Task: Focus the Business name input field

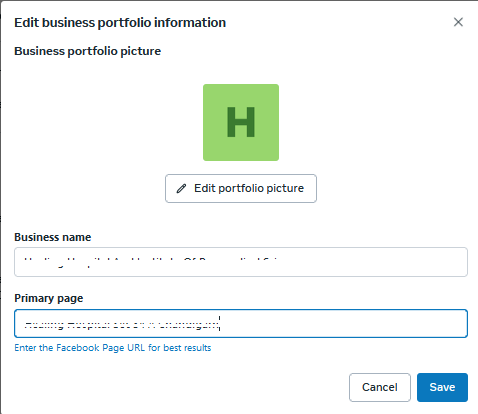Action: [241, 262]
